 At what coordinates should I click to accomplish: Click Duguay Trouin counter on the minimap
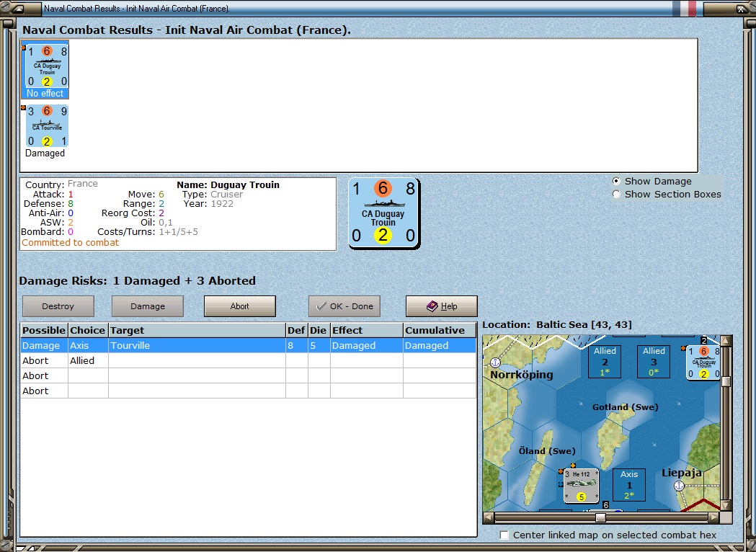(703, 362)
